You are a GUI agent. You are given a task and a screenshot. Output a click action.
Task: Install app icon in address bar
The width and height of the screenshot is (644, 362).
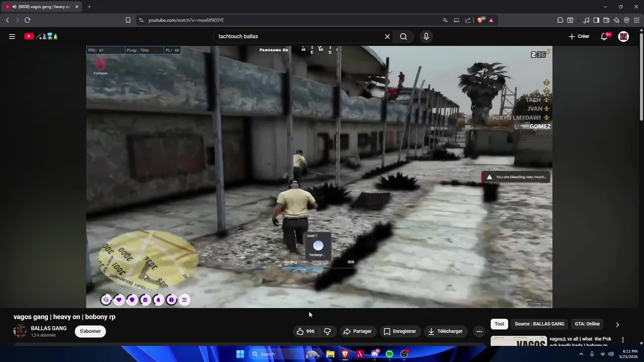pos(456,20)
